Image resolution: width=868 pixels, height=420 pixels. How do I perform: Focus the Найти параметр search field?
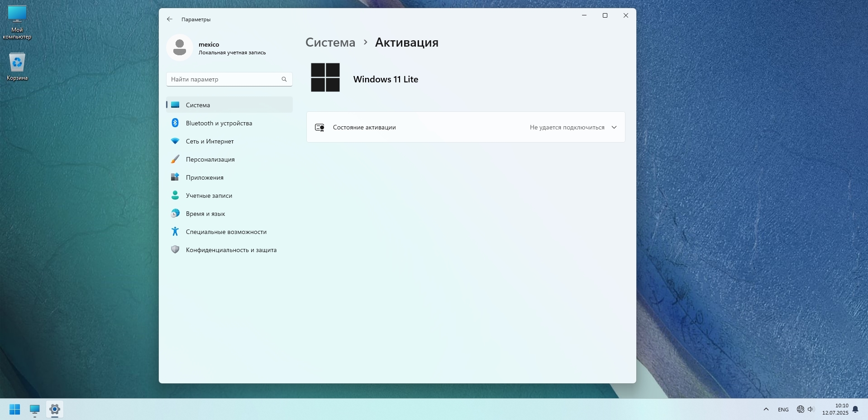pyautogui.click(x=229, y=79)
